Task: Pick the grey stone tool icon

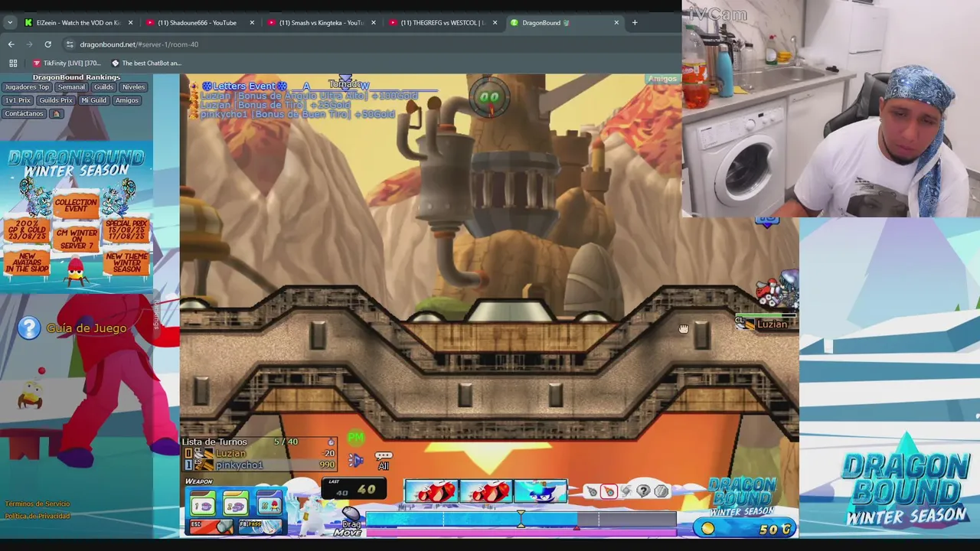Action: (x=661, y=491)
